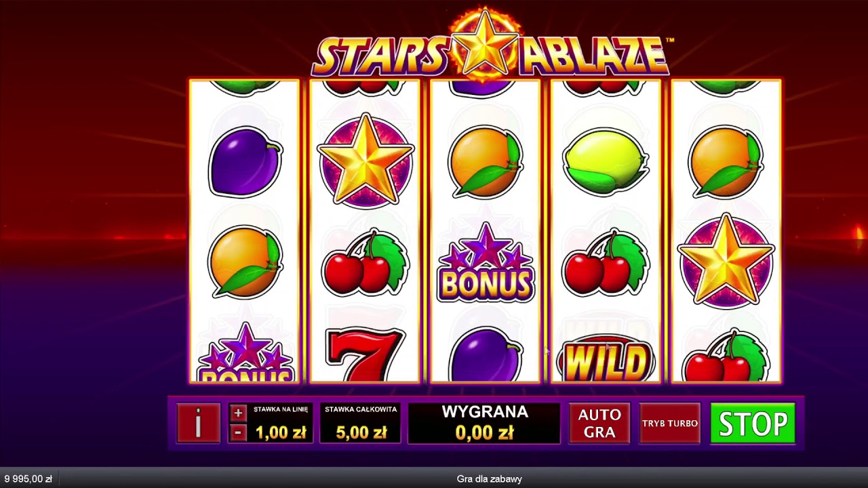The image size is (868, 488).
Task: Enable AUTO GRA autoplay
Action: click(x=599, y=423)
